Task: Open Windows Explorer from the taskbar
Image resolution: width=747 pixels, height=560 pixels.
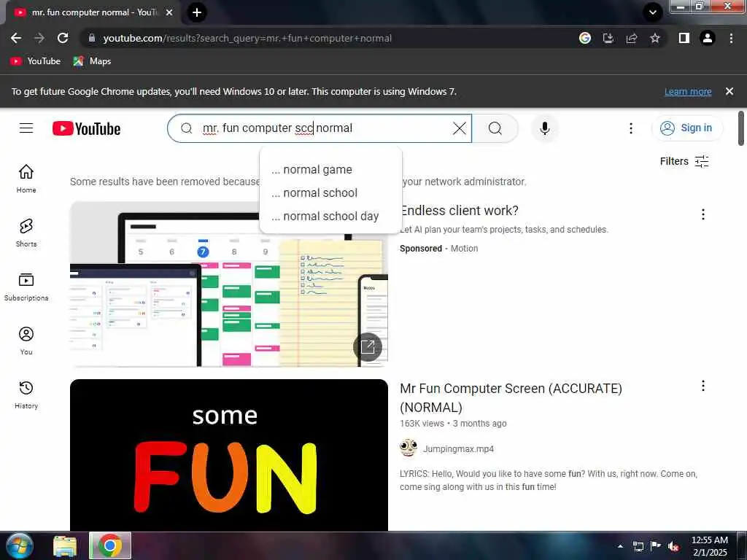Action: point(65,545)
